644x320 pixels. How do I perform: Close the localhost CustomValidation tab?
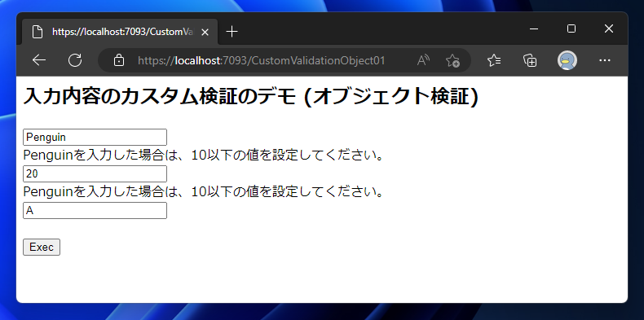click(205, 32)
